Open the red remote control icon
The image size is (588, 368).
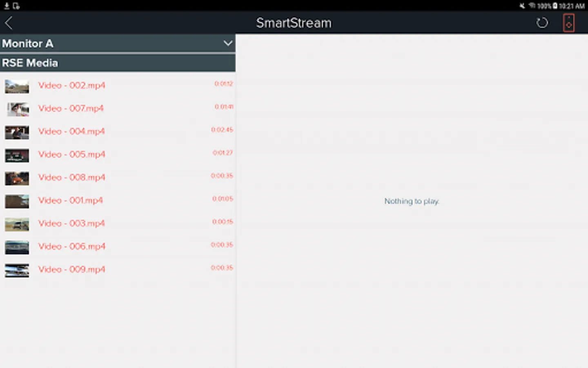pyautogui.click(x=568, y=23)
